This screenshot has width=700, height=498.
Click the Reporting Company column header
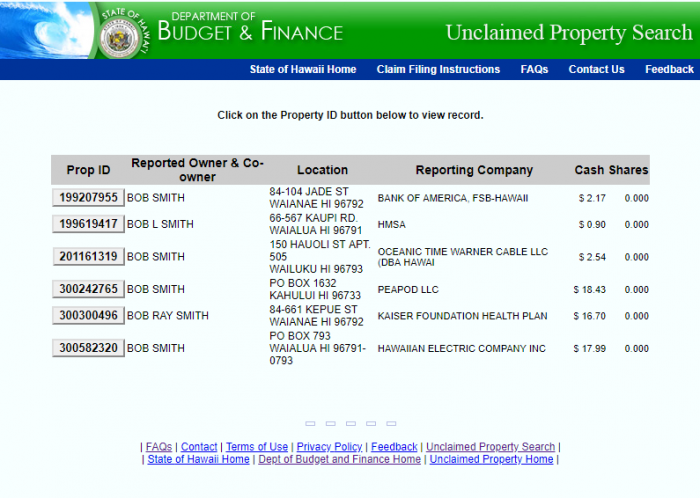(x=474, y=170)
